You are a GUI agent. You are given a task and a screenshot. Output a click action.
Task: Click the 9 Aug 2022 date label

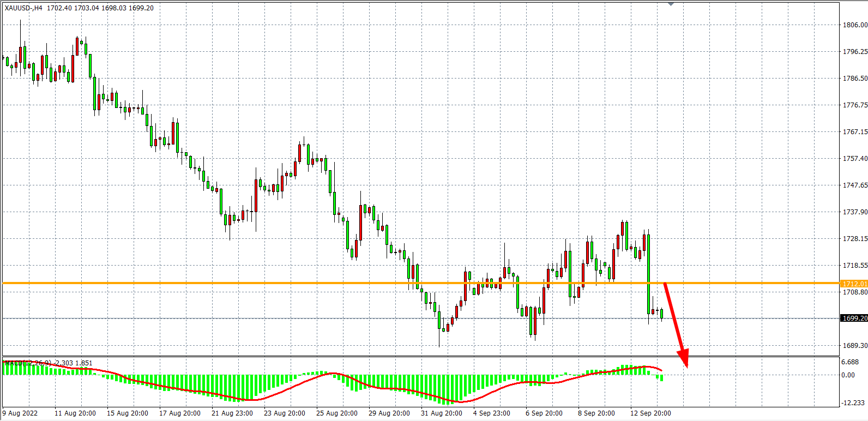pyautogui.click(x=21, y=413)
